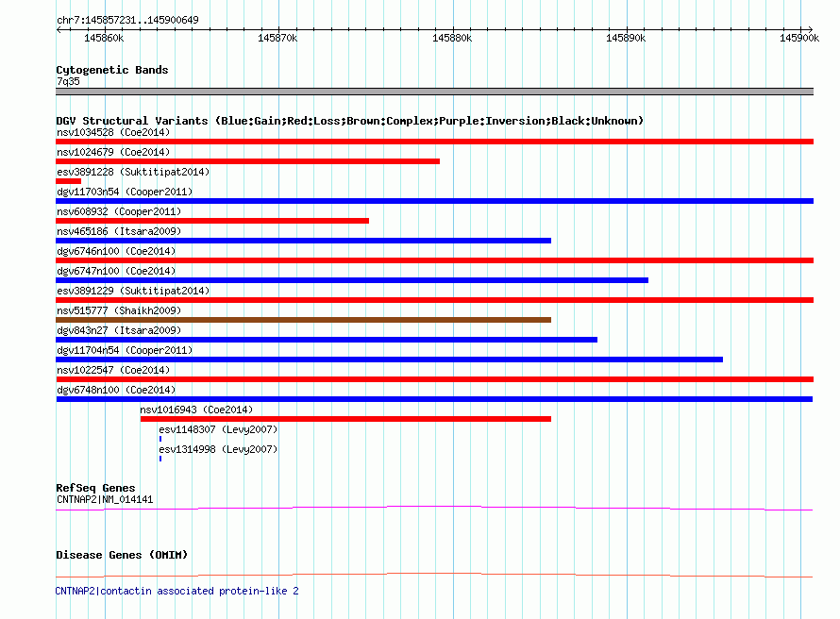Open dgv6746n100 (Coe2014) label
Image resolution: width=840 pixels, height=619 pixels.
[x=116, y=251]
